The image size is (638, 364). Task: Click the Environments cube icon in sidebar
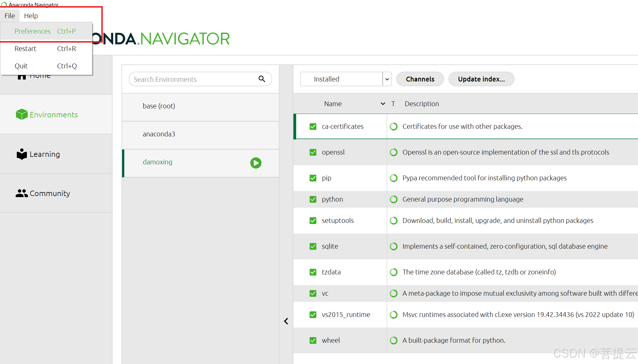(22, 115)
